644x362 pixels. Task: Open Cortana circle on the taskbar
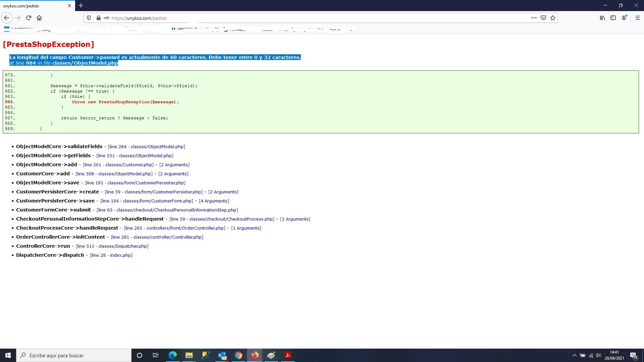click(x=140, y=355)
